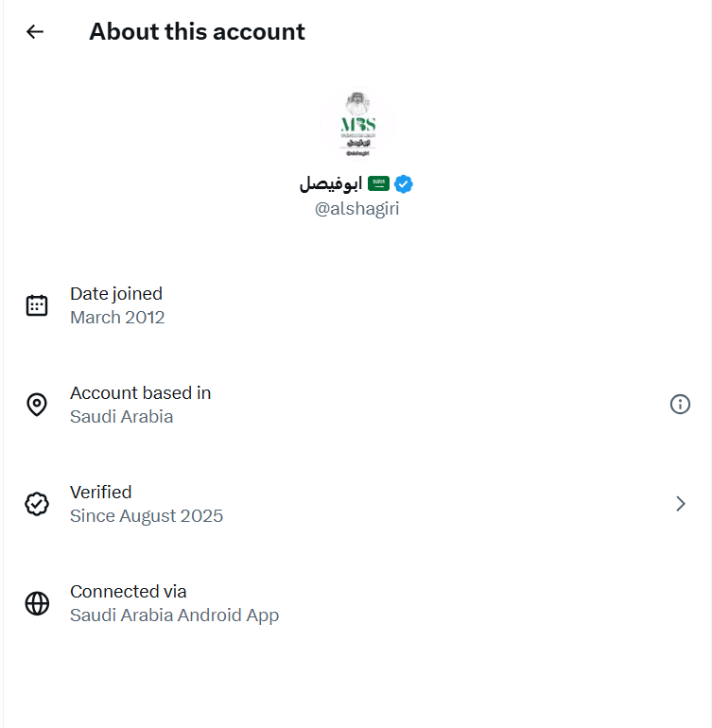Open the "Verified" row label
The width and height of the screenshot is (712, 728).
click(101, 493)
